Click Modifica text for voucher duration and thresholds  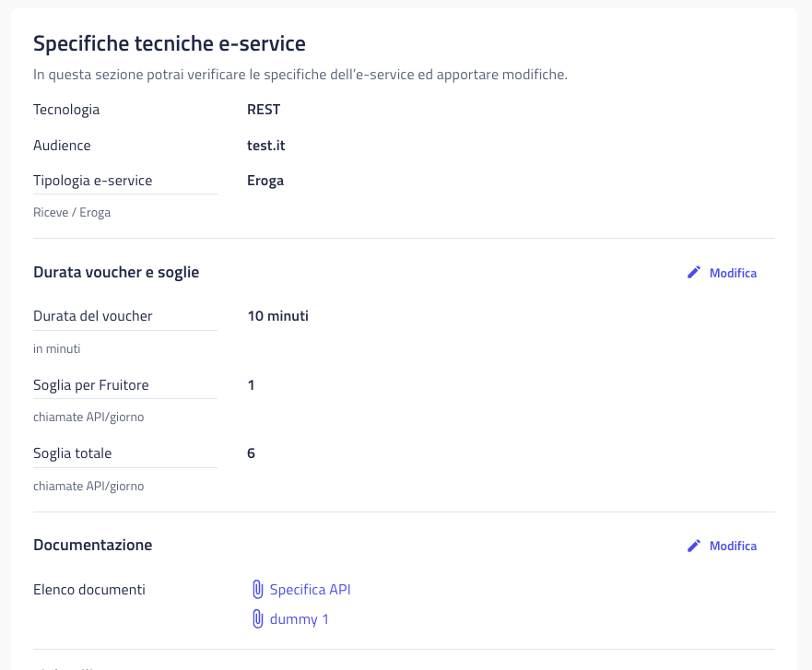[733, 273]
